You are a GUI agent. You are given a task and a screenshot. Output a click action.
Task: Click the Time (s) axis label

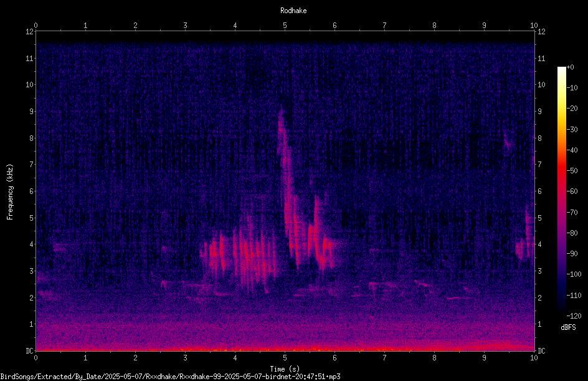pos(285,369)
